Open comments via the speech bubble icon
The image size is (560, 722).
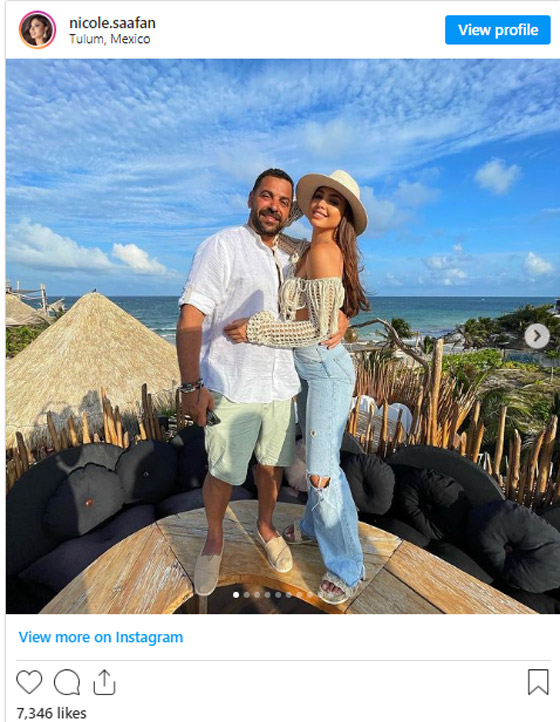click(x=67, y=682)
